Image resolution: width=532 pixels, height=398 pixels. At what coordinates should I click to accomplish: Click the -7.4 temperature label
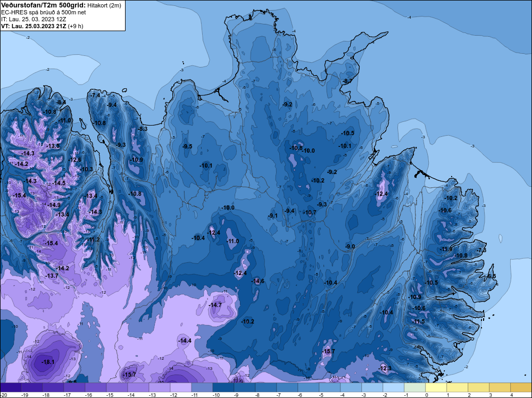click(x=95, y=96)
